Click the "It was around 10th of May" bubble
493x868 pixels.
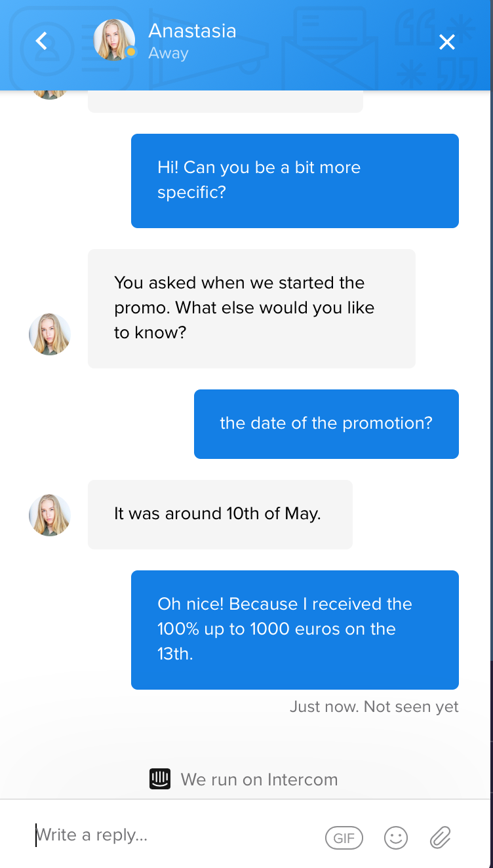click(x=220, y=514)
